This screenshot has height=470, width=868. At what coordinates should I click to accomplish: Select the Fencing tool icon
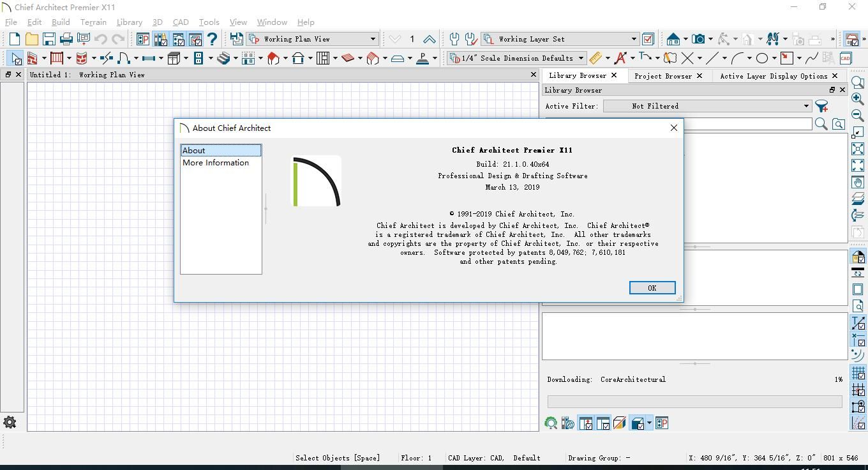coord(57,58)
